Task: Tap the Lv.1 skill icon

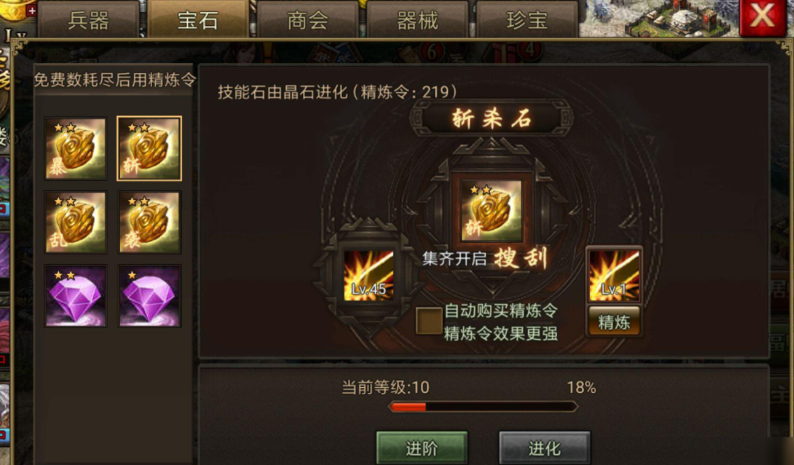Action: [614, 276]
